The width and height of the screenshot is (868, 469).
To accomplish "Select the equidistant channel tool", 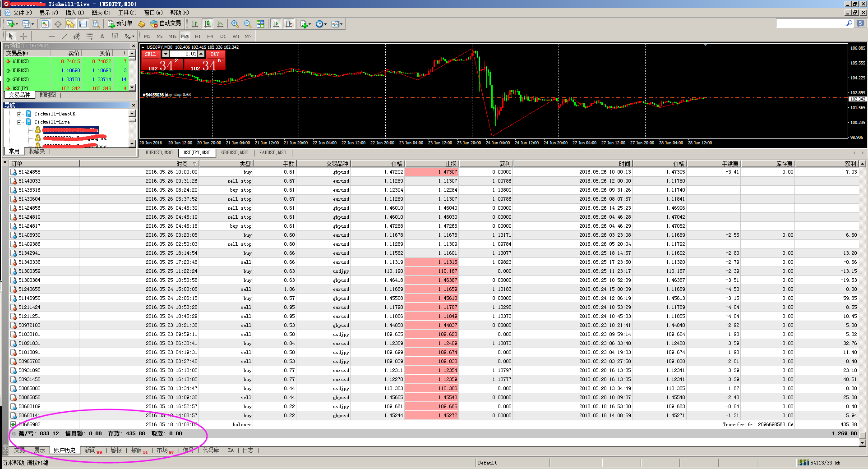I will tap(77, 36).
